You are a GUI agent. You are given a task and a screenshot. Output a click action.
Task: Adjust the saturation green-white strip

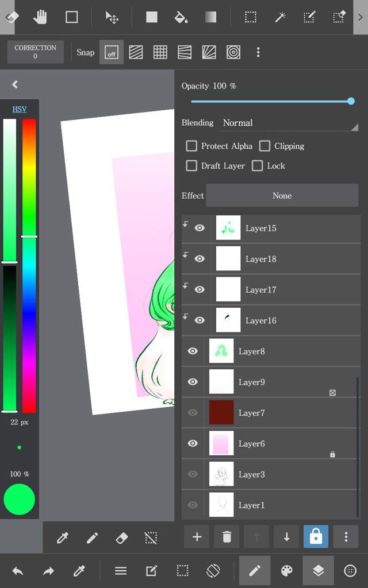tap(10, 191)
